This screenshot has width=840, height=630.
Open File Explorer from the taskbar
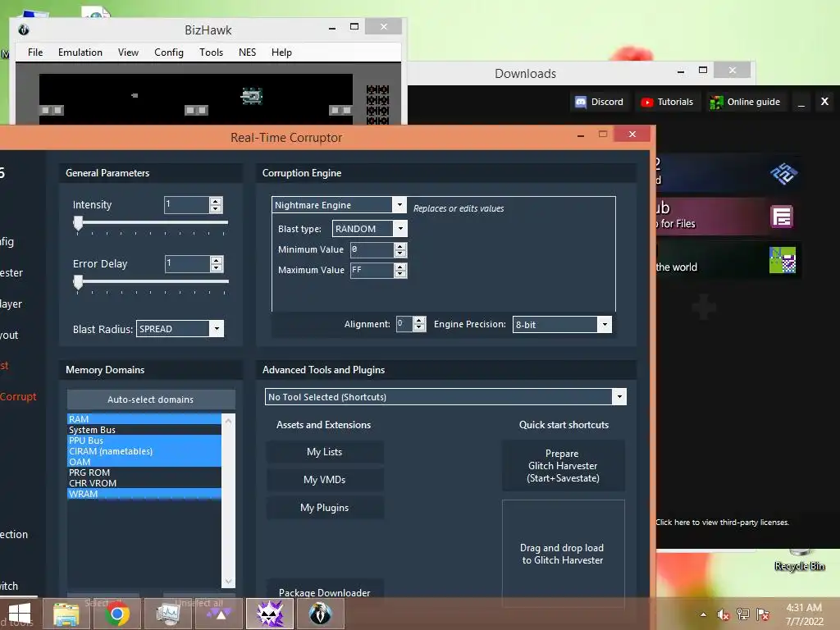66,614
